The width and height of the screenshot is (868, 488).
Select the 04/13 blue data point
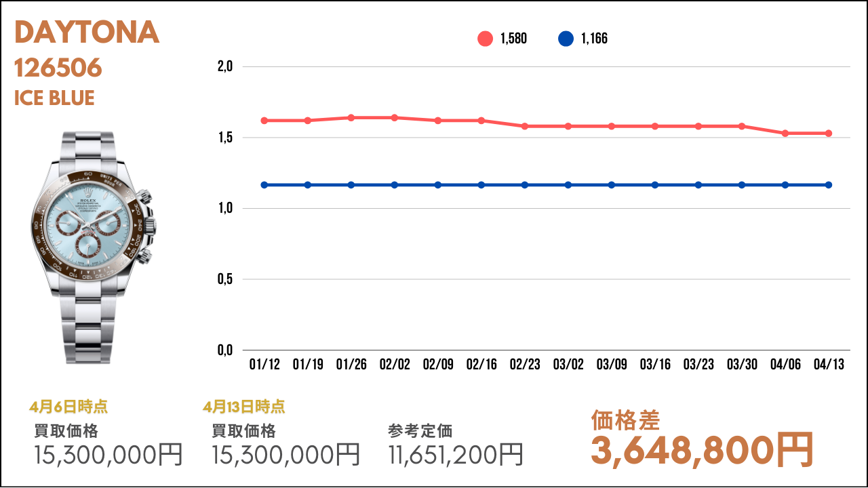[829, 185]
